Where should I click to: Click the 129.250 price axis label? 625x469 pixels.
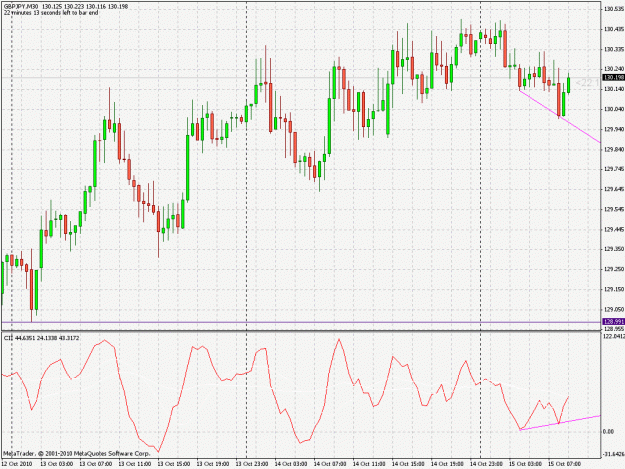[614, 269]
